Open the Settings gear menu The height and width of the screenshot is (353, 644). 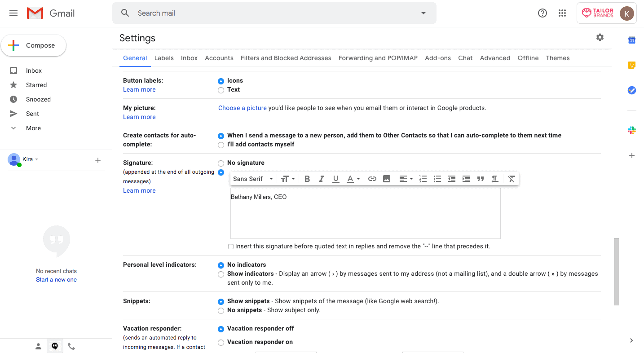[x=600, y=37]
